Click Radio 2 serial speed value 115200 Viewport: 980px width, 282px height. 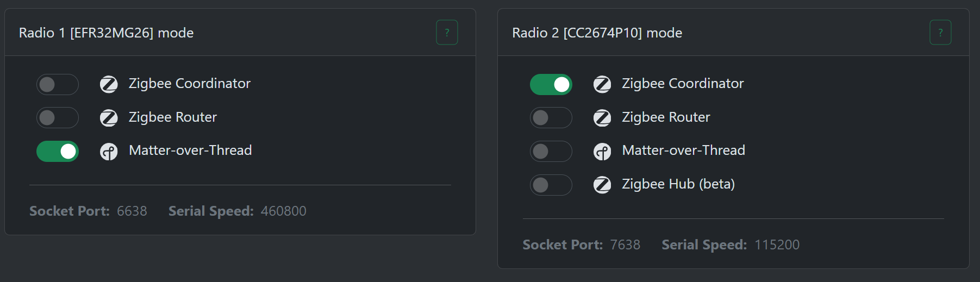777,245
